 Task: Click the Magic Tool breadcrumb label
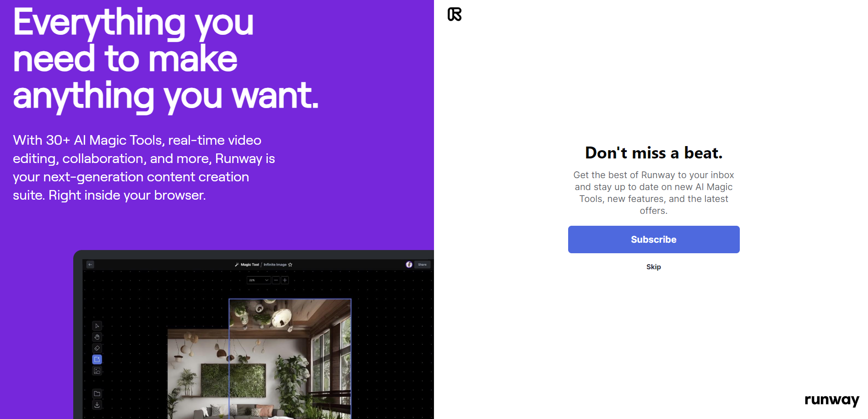[x=250, y=265]
